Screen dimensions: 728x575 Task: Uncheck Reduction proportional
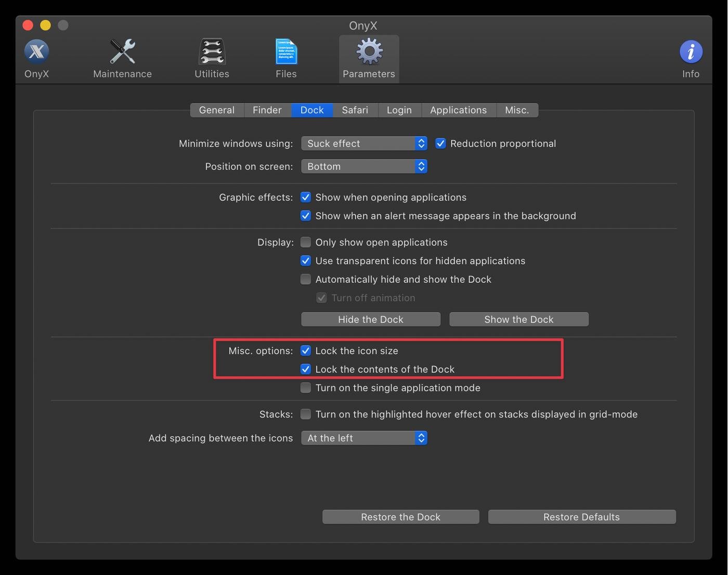(440, 143)
